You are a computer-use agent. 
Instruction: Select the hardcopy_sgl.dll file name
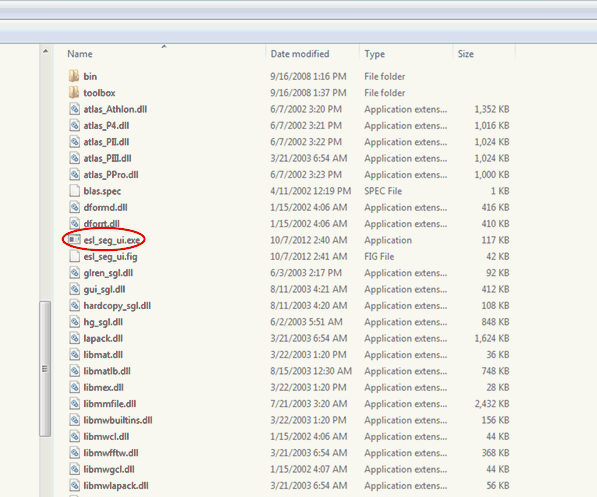pyautogui.click(x=117, y=306)
